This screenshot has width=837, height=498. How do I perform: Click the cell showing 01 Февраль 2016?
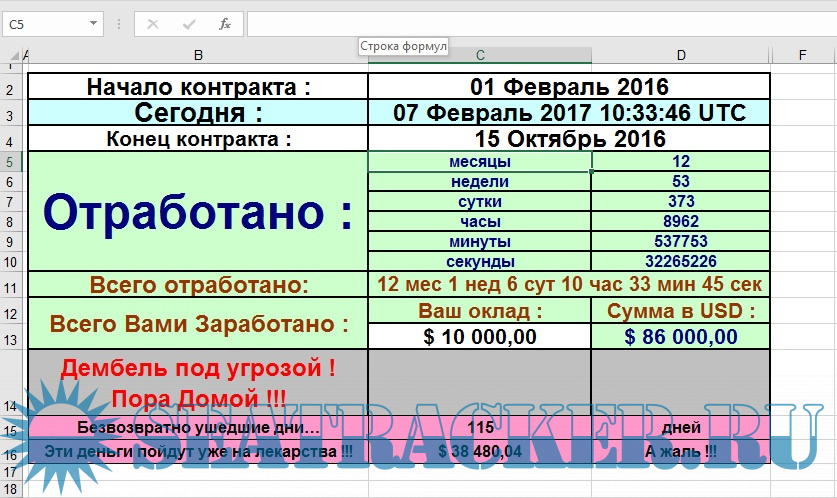click(x=569, y=87)
